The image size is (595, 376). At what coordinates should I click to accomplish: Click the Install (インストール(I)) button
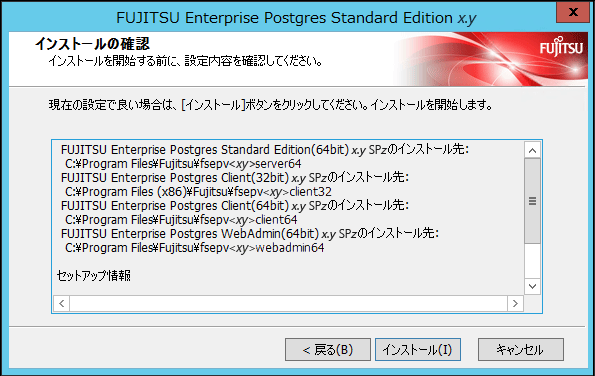[x=418, y=349]
